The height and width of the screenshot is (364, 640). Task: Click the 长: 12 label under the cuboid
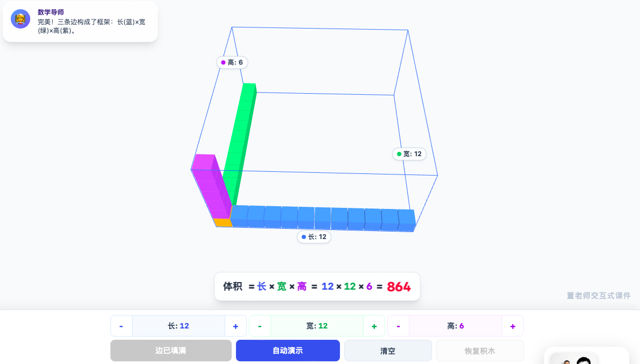pyautogui.click(x=314, y=237)
